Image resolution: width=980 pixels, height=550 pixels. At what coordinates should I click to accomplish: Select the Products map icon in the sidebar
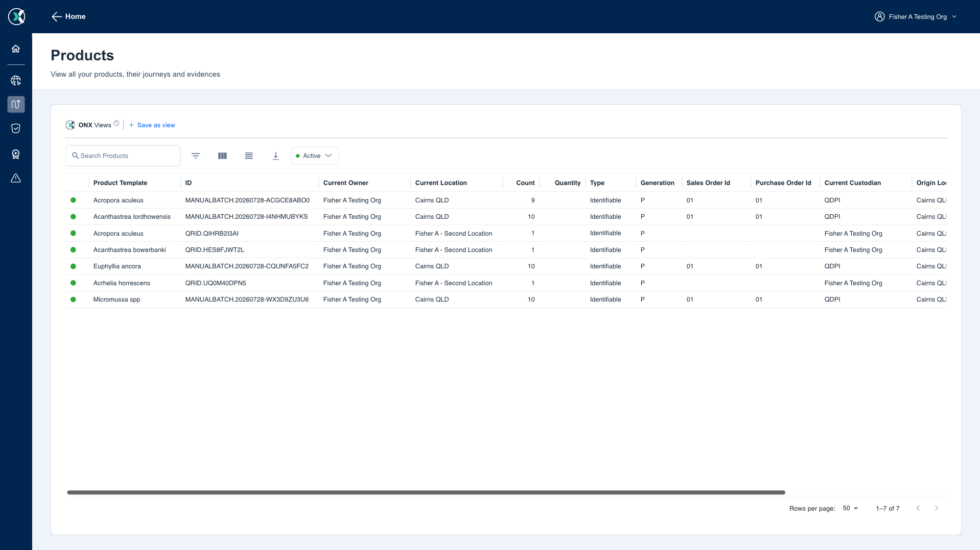(x=16, y=104)
